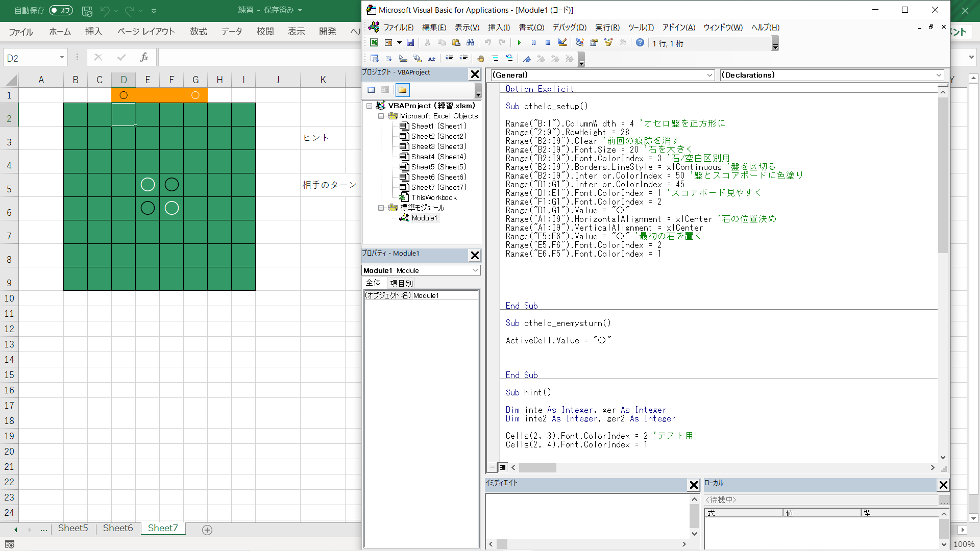Select the Sheet6 worksheet tab

click(x=118, y=529)
